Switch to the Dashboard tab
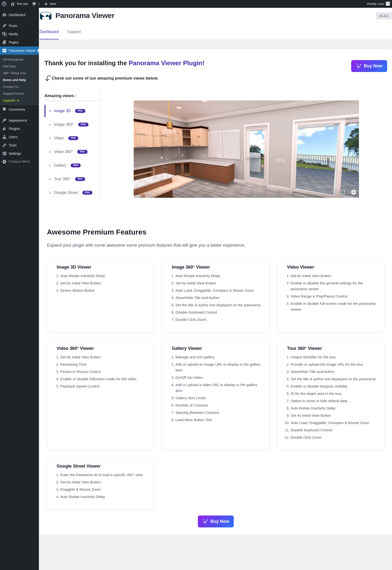This screenshot has height=570, width=392. [x=49, y=32]
